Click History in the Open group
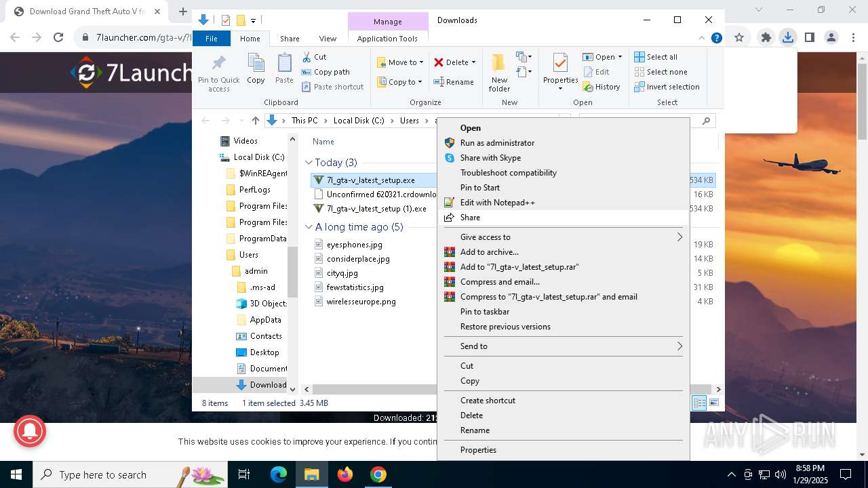868x488 pixels. [x=601, y=87]
